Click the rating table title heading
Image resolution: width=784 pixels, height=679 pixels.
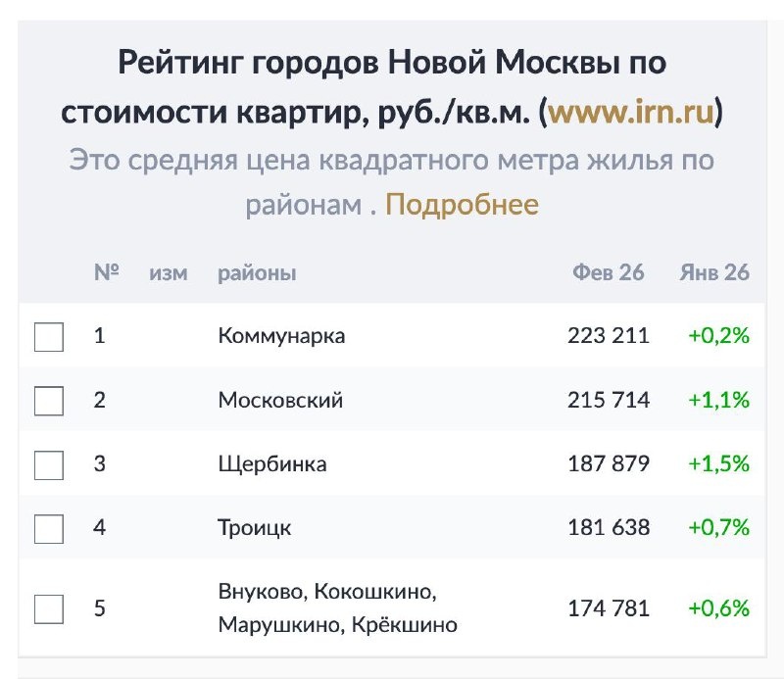(x=392, y=86)
